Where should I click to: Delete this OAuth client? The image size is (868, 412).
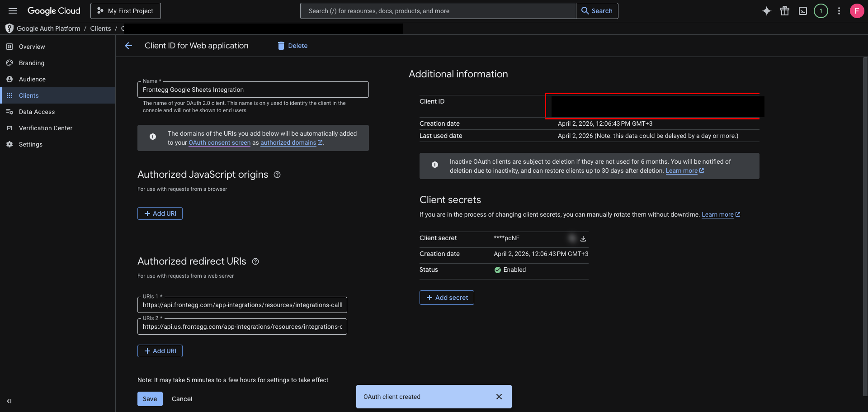pos(292,46)
